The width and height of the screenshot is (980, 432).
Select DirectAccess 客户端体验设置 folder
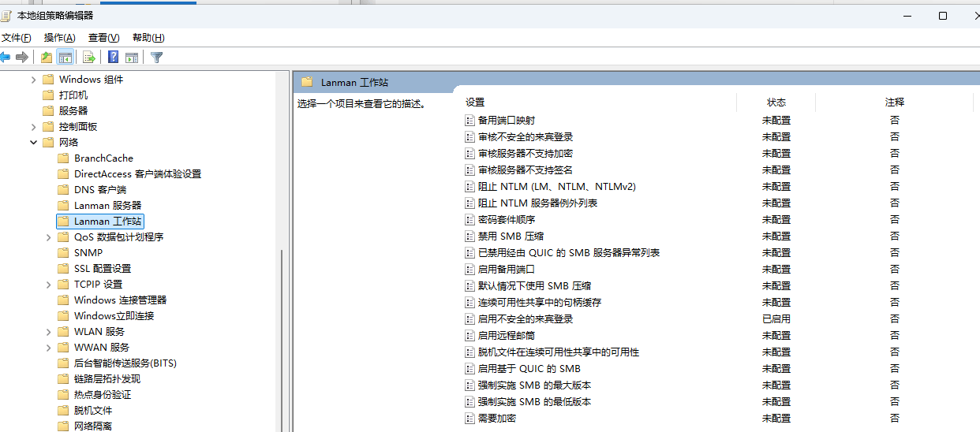[138, 173]
